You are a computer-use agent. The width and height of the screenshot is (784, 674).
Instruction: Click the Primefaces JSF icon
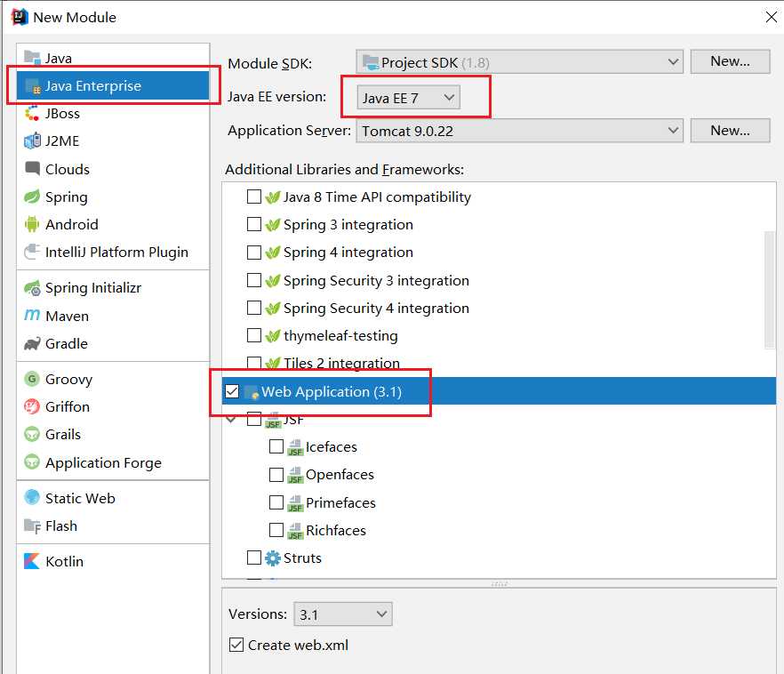[295, 503]
